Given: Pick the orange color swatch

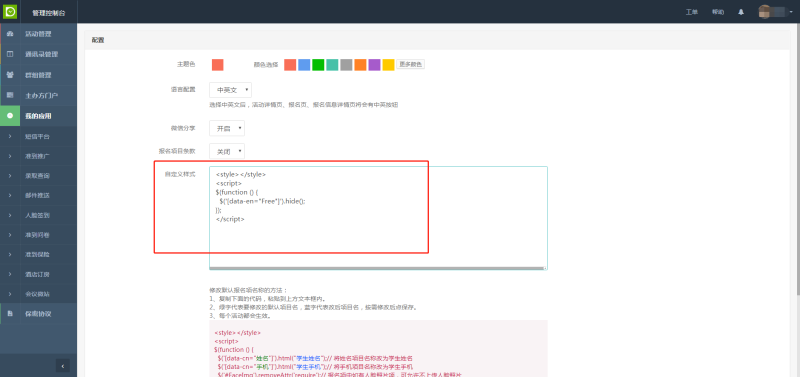Looking at the screenshot, I should (x=360, y=65).
